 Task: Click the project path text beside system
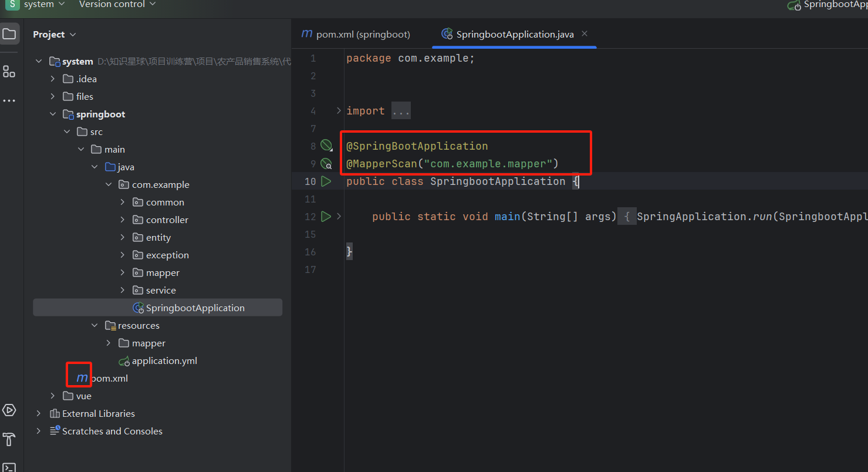coord(194,61)
